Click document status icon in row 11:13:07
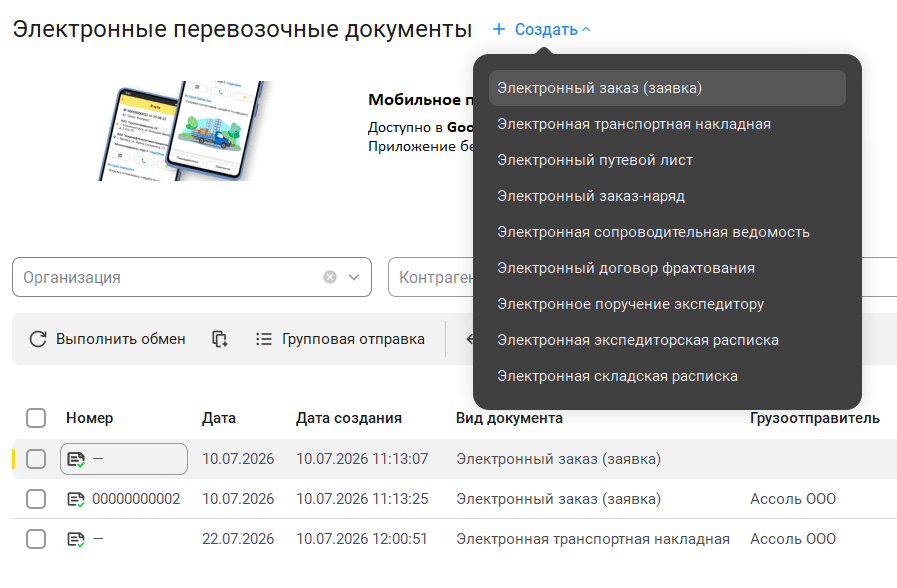 (x=76, y=459)
